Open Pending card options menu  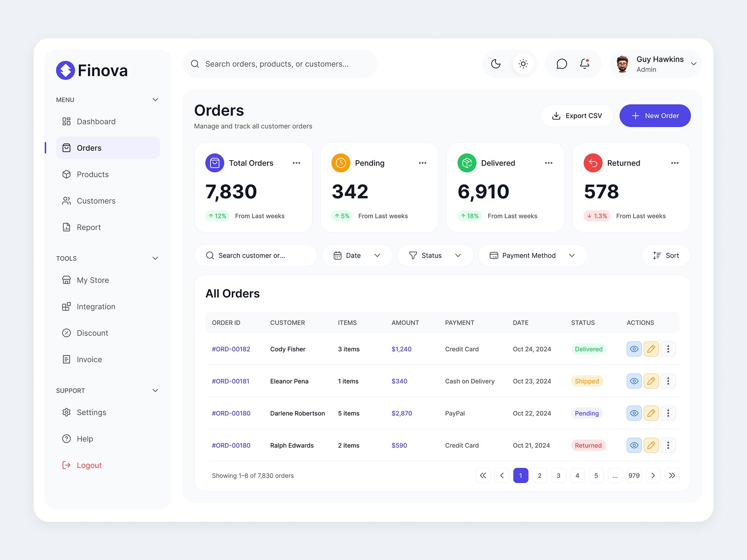[x=423, y=163]
